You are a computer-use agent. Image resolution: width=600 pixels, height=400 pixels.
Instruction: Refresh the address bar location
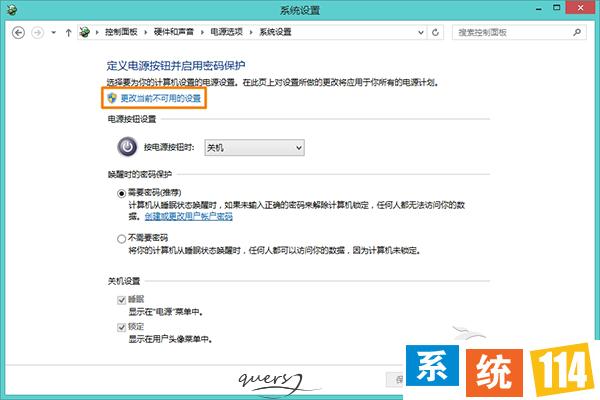pyautogui.click(x=435, y=33)
